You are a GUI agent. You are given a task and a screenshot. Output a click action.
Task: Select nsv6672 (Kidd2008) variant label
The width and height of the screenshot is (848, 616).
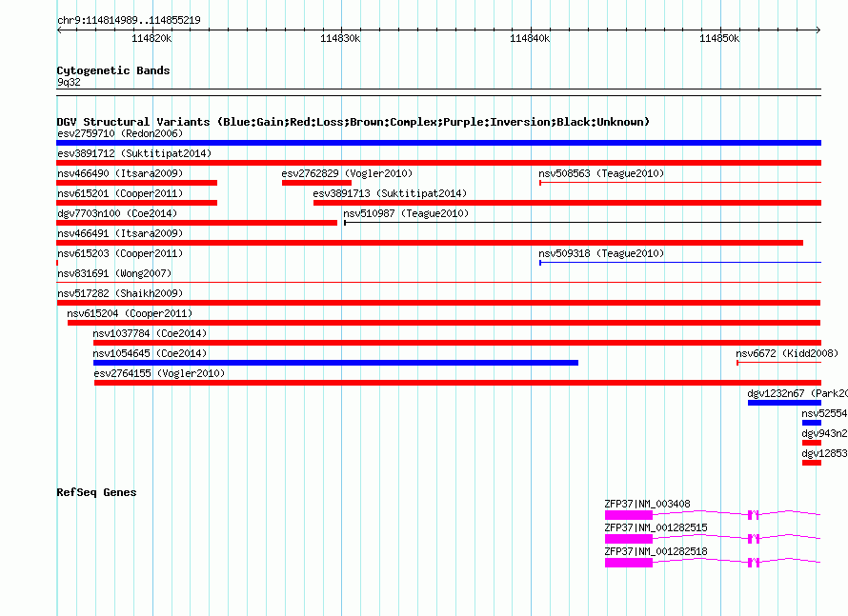pyautogui.click(x=787, y=353)
